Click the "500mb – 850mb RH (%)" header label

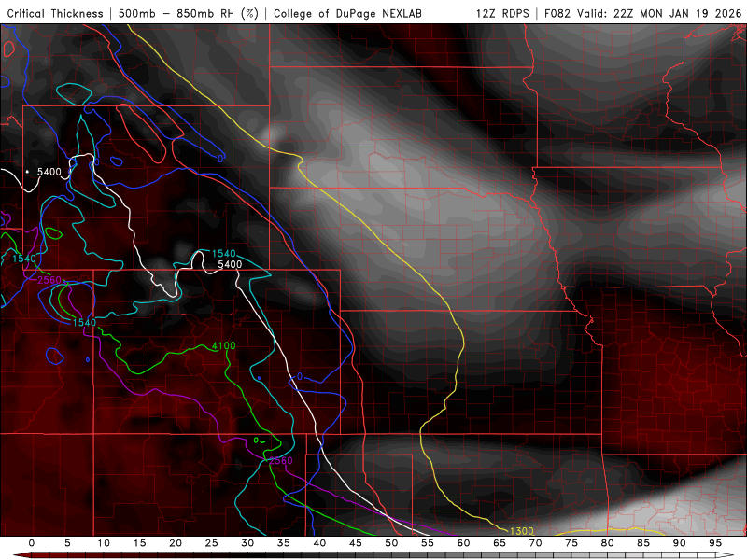click(189, 13)
